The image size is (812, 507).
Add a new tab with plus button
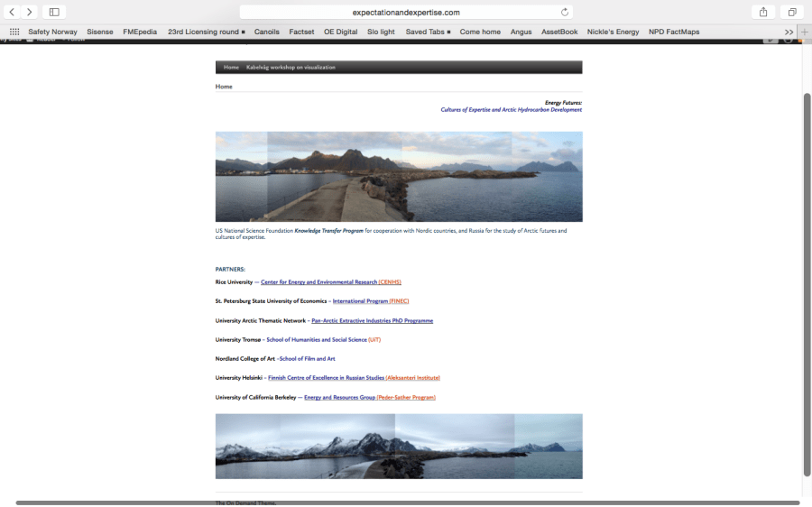point(805,32)
